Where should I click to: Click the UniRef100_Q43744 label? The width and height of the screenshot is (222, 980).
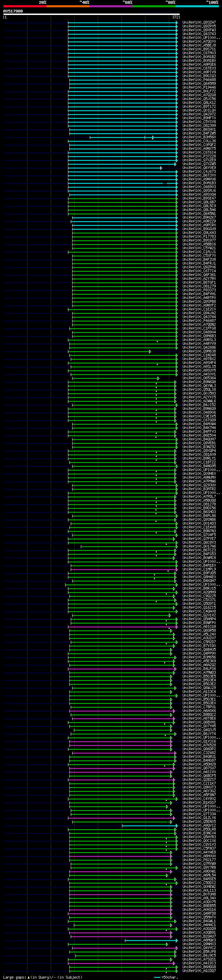[199, 317]
